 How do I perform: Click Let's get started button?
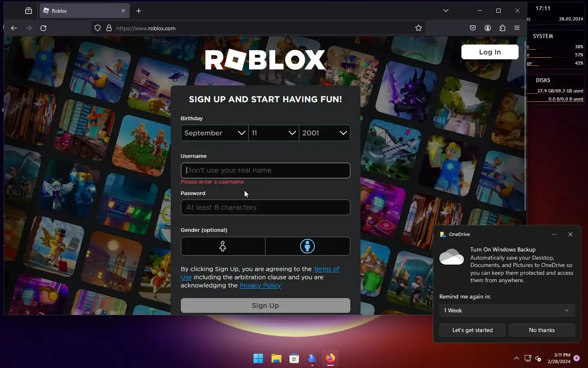tap(472, 330)
